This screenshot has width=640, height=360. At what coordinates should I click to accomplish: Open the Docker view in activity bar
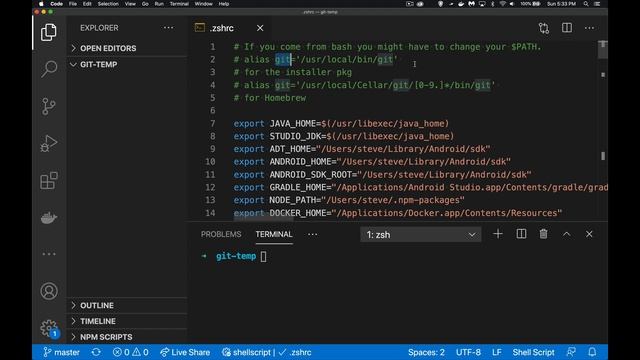(49, 218)
